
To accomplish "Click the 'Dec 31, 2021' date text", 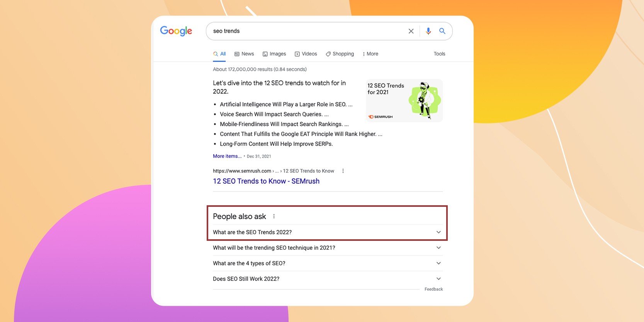I will click(x=259, y=157).
